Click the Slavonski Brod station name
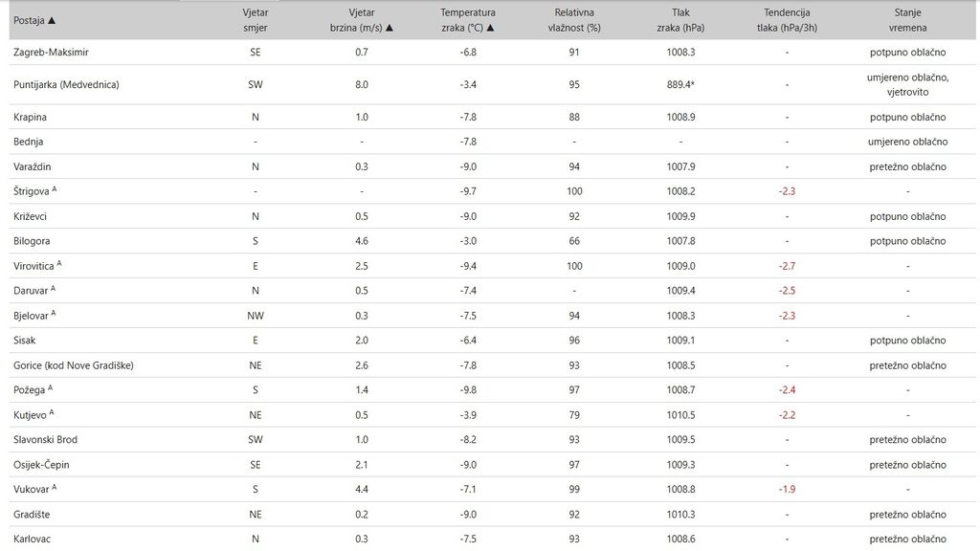 coord(46,440)
